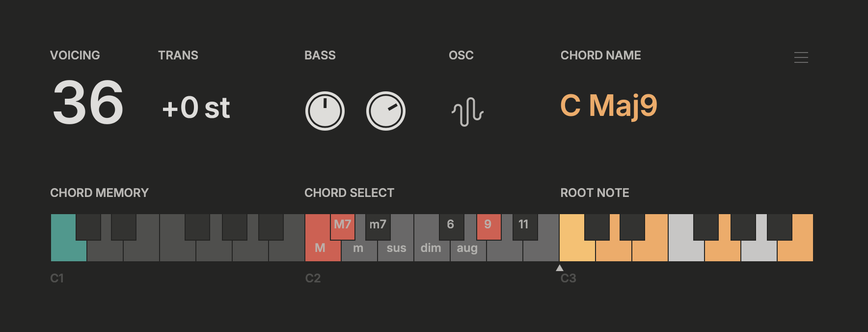Select the major M chord key
The image size is (868, 332).
pos(320,249)
